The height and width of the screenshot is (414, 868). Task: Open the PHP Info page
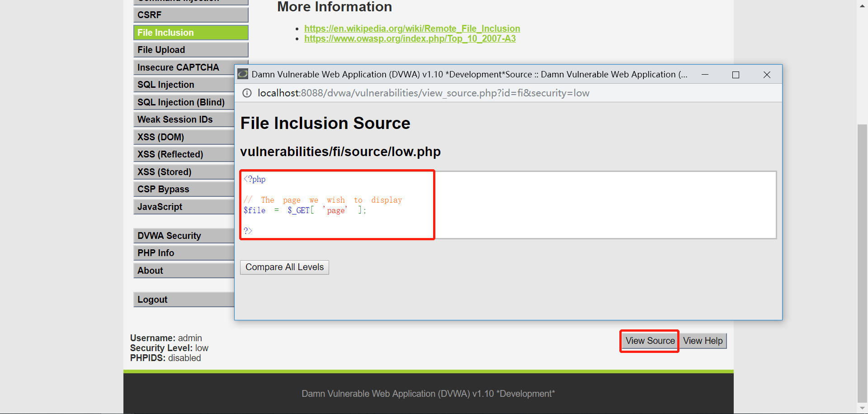184,253
